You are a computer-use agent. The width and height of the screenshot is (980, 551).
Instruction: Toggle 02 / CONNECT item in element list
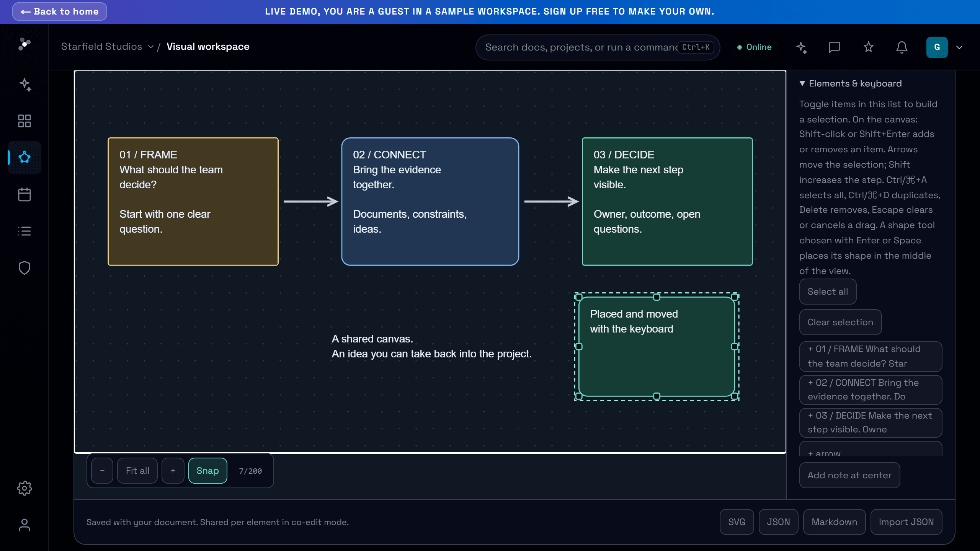(871, 390)
